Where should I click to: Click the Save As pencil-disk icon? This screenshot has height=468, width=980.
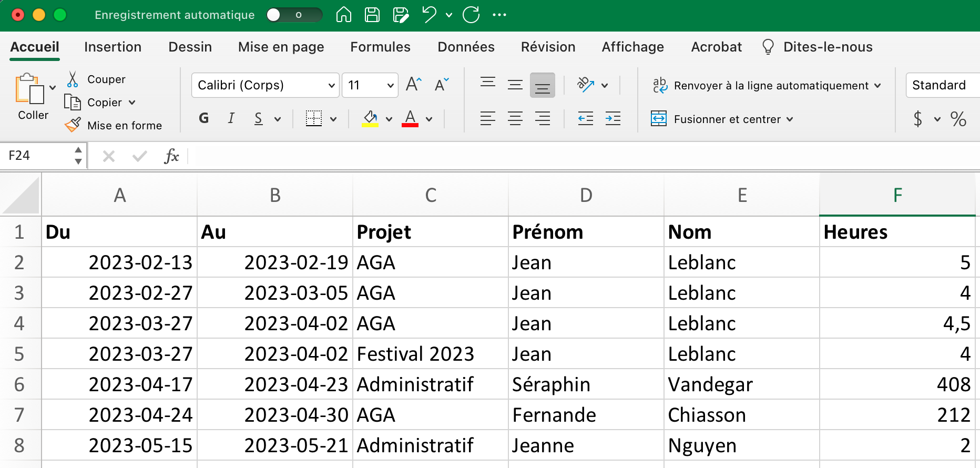pyautogui.click(x=401, y=15)
